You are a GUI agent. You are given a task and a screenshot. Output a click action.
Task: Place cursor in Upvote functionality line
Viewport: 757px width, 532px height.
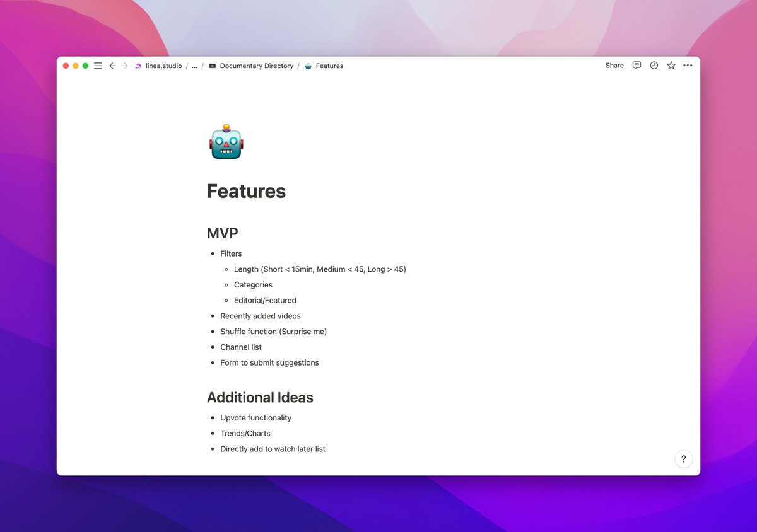click(255, 418)
